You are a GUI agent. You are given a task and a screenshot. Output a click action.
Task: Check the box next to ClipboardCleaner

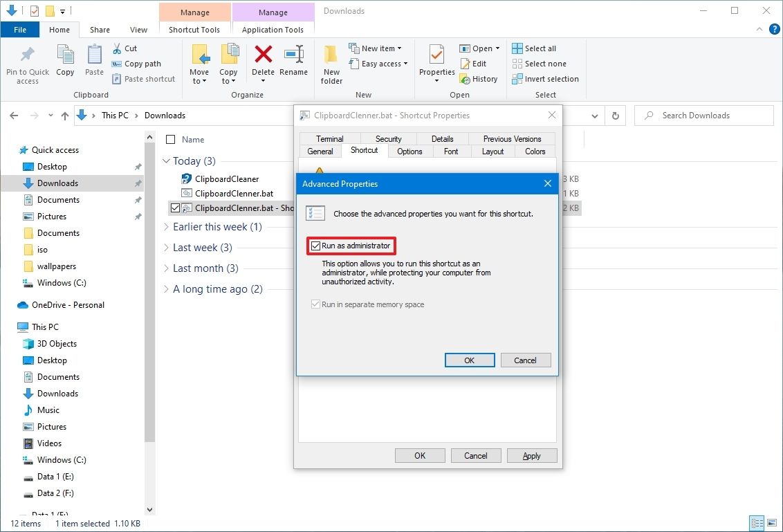click(x=174, y=178)
